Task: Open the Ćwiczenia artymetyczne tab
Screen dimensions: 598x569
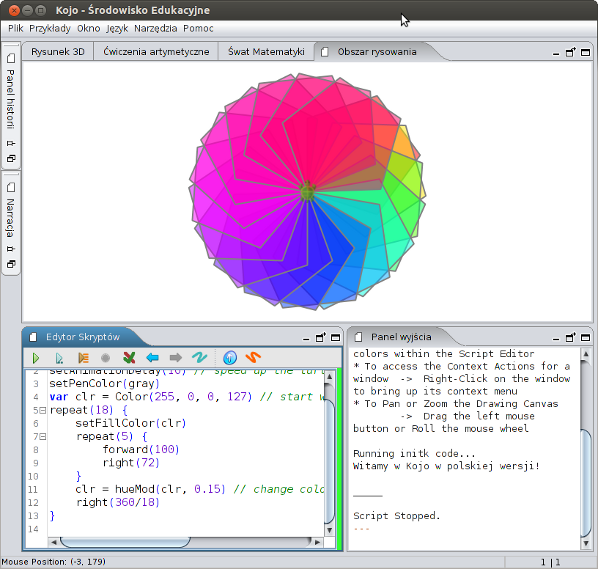Action: pyautogui.click(x=156, y=52)
